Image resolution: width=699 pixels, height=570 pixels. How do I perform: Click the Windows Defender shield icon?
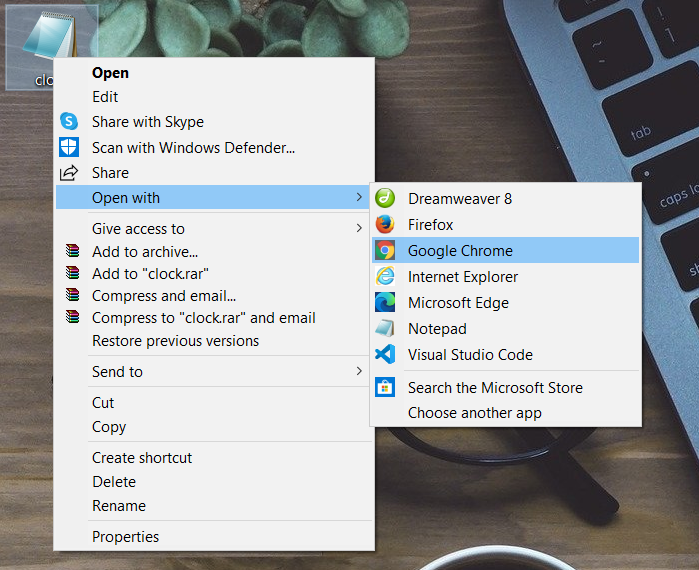(69, 147)
